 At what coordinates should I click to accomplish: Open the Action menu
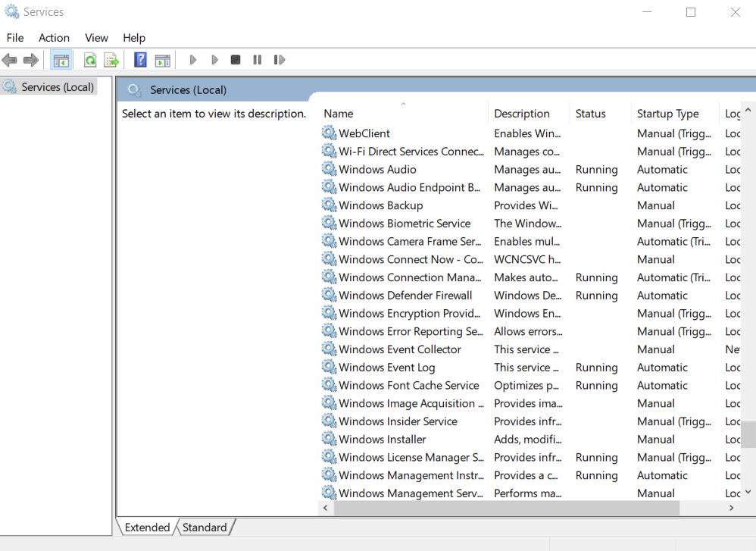coord(54,38)
